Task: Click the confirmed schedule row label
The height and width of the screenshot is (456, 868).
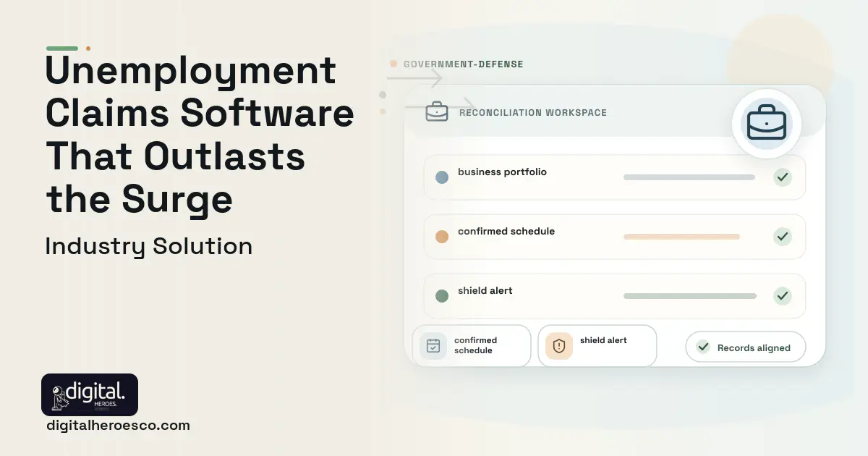Action: [x=506, y=232]
